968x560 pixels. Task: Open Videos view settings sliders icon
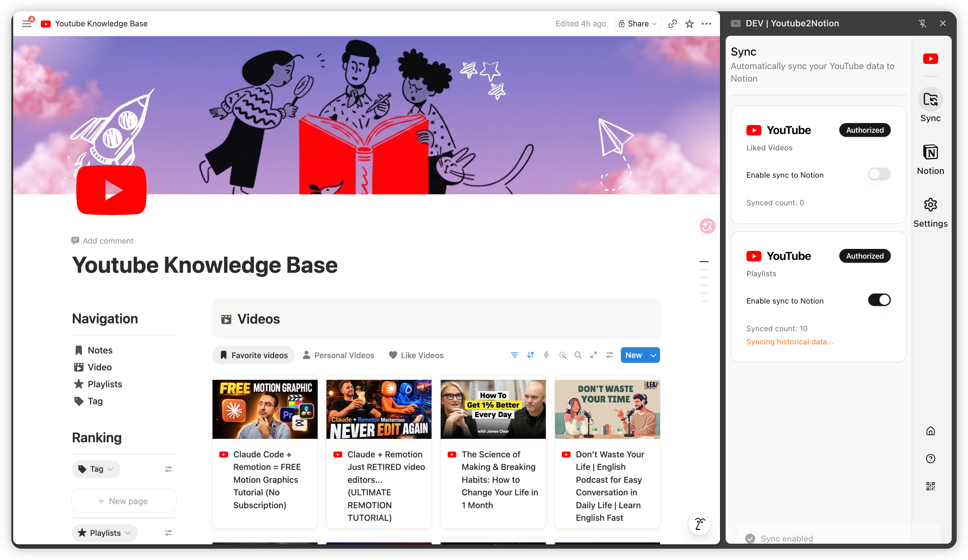pyautogui.click(x=610, y=355)
